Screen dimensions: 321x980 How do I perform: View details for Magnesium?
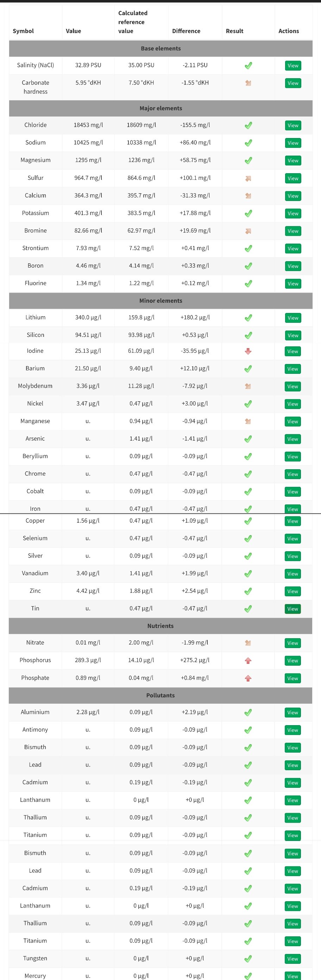click(293, 161)
